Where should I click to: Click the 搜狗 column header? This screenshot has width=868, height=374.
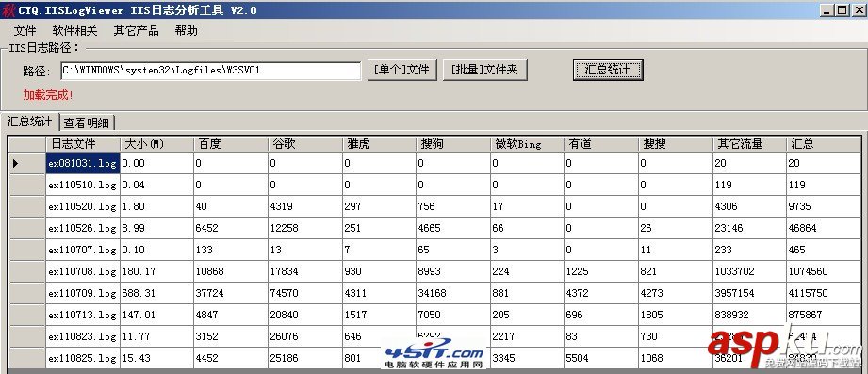453,144
